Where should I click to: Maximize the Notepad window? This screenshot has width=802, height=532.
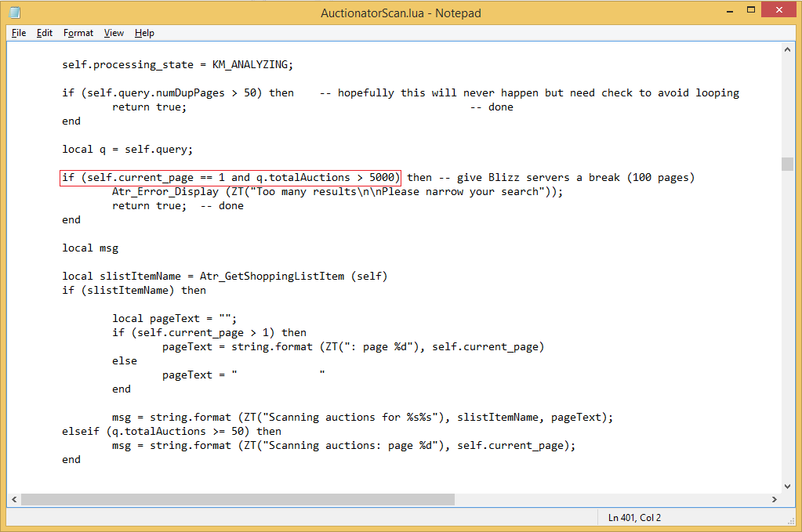coord(751,10)
